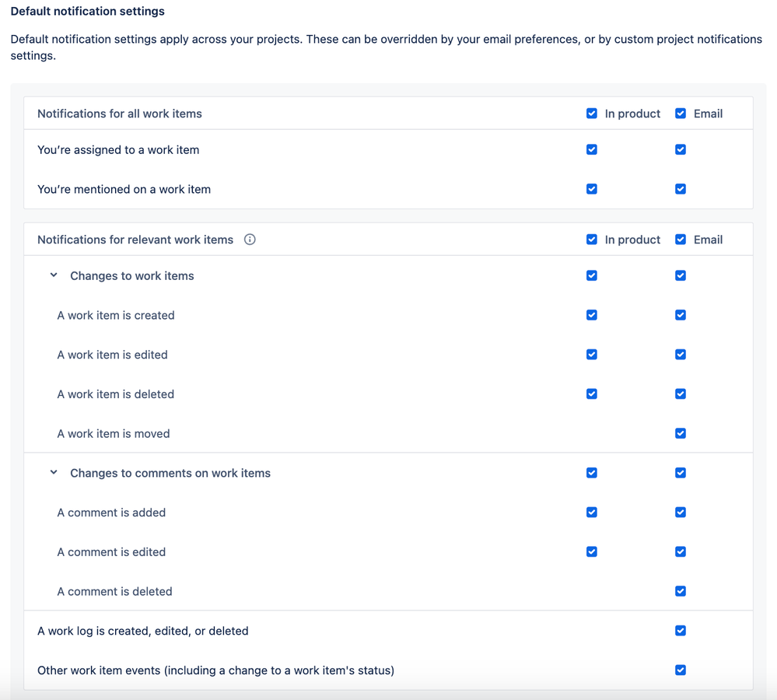Disable In product for work item deleted
777x700 pixels.
tap(592, 394)
